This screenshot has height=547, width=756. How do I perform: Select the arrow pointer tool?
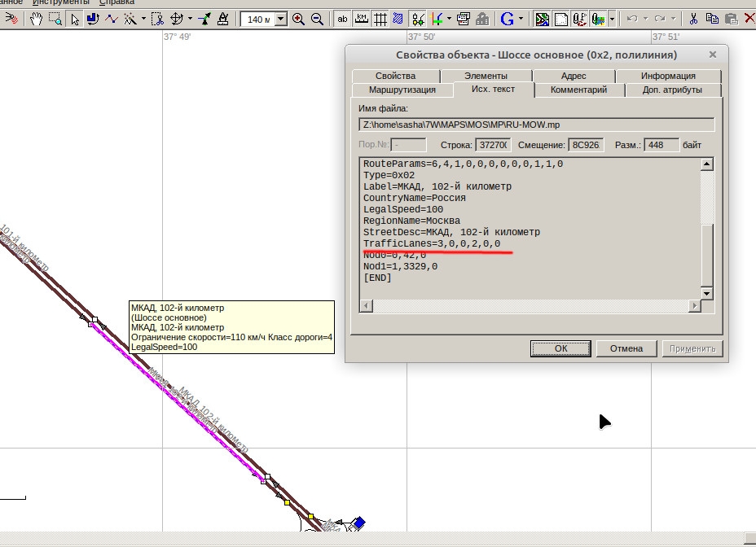click(76, 19)
